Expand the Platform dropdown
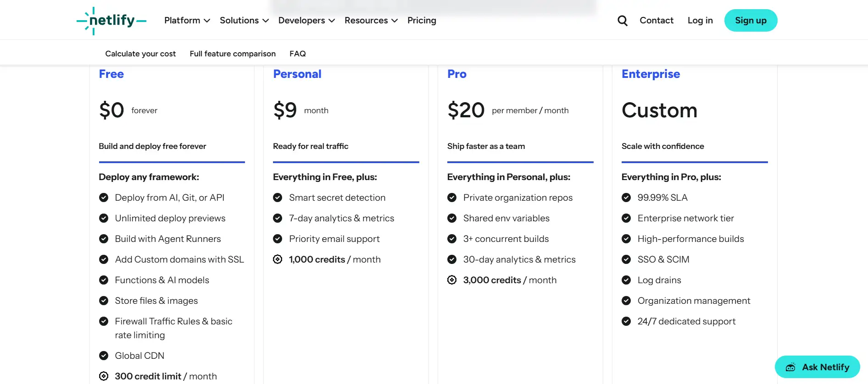Image resolution: width=868 pixels, height=384 pixels. coord(187,20)
